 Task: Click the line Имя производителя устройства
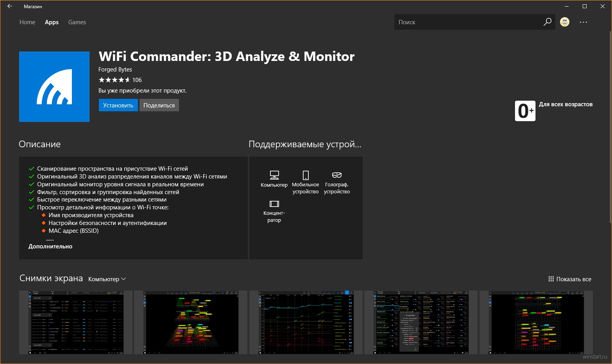pos(91,215)
